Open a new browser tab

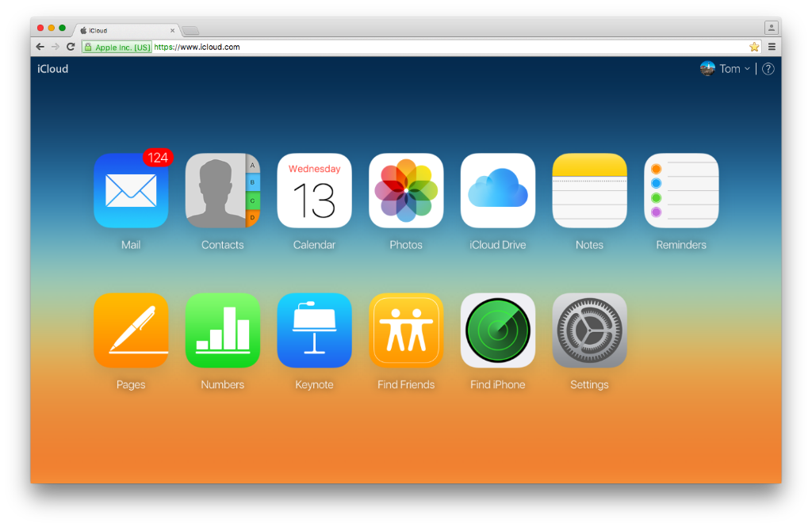click(190, 31)
